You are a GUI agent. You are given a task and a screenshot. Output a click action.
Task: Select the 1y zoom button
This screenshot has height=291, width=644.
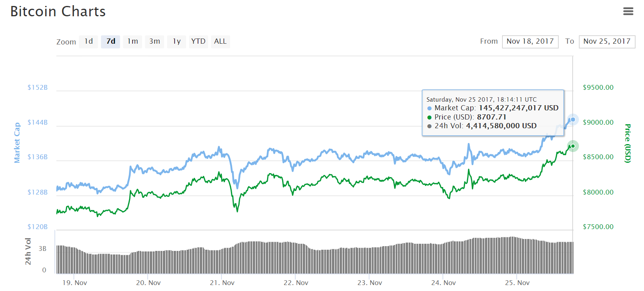(x=177, y=41)
